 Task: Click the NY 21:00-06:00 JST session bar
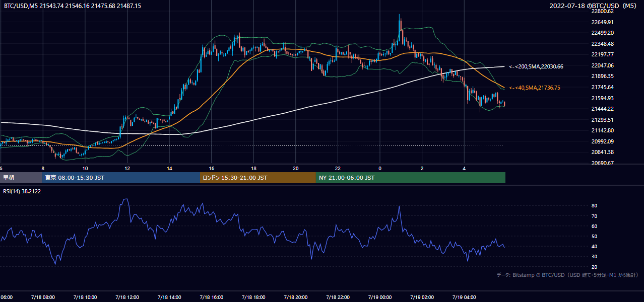click(411, 178)
